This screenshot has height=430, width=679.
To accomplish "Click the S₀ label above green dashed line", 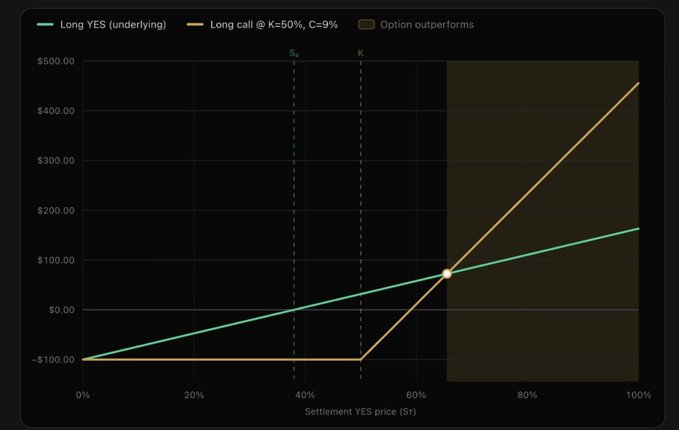I will tap(294, 53).
